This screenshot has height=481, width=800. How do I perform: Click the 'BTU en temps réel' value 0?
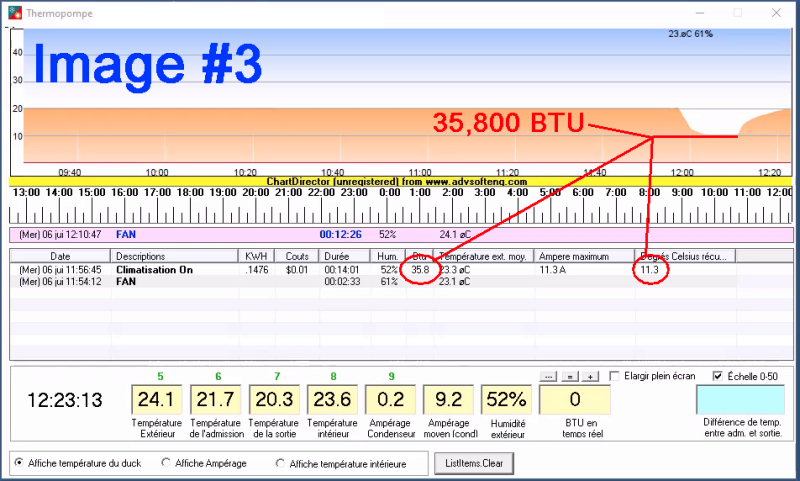[575, 399]
